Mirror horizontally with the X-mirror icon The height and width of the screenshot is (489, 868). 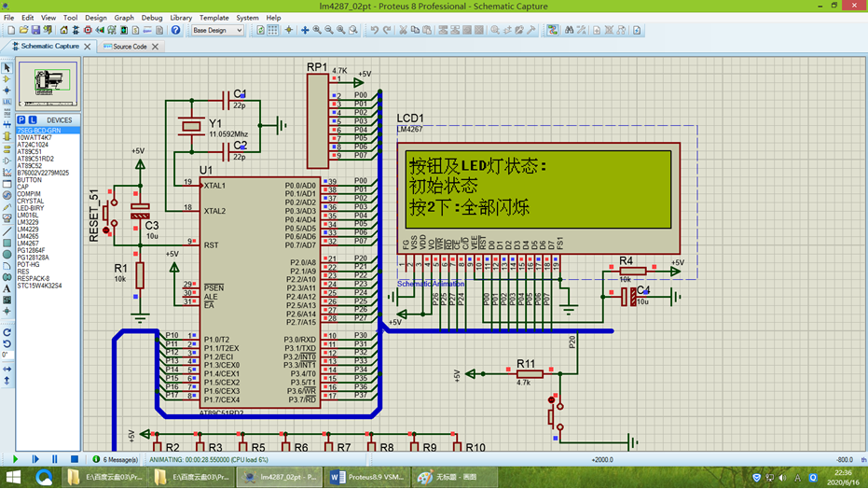pos(7,369)
